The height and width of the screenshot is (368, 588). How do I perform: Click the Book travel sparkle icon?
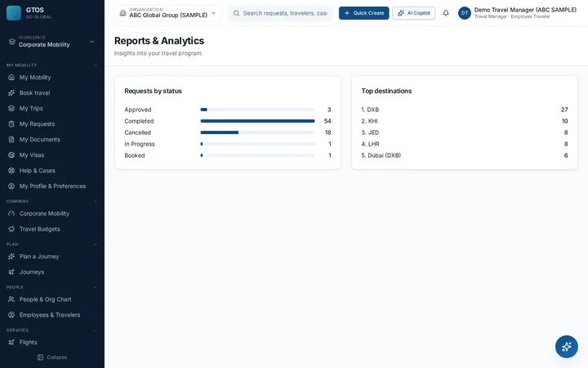pyautogui.click(x=11, y=92)
